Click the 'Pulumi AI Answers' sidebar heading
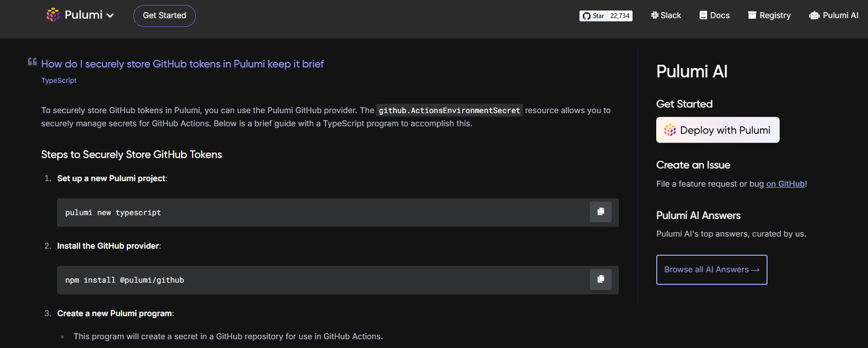Screen dimensions: 868x348 coord(698,216)
